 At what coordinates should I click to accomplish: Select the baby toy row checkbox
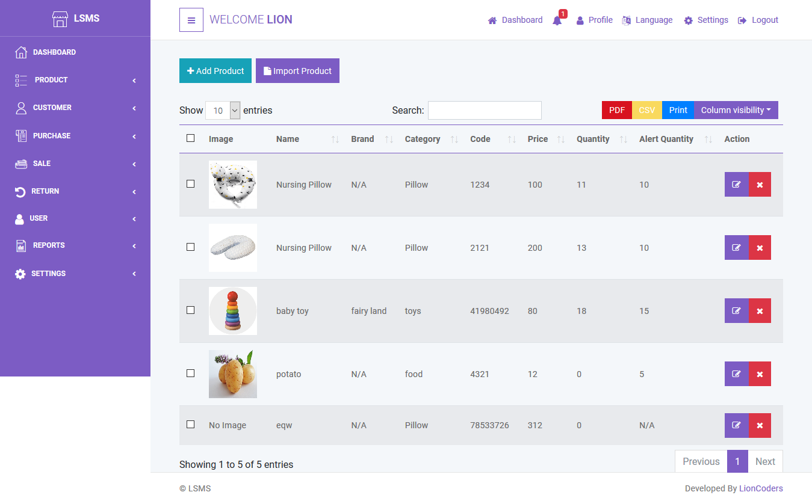(191, 310)
